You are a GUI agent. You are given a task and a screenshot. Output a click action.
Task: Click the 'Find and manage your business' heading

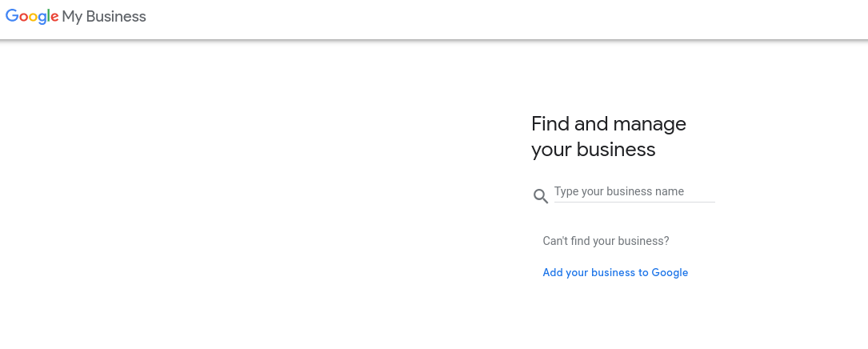pos(608,136)
